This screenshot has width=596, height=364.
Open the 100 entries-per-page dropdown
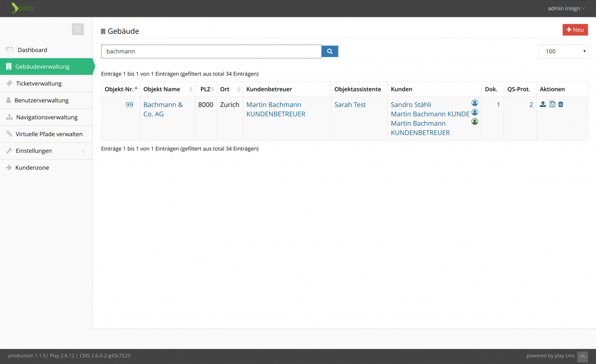563,51
